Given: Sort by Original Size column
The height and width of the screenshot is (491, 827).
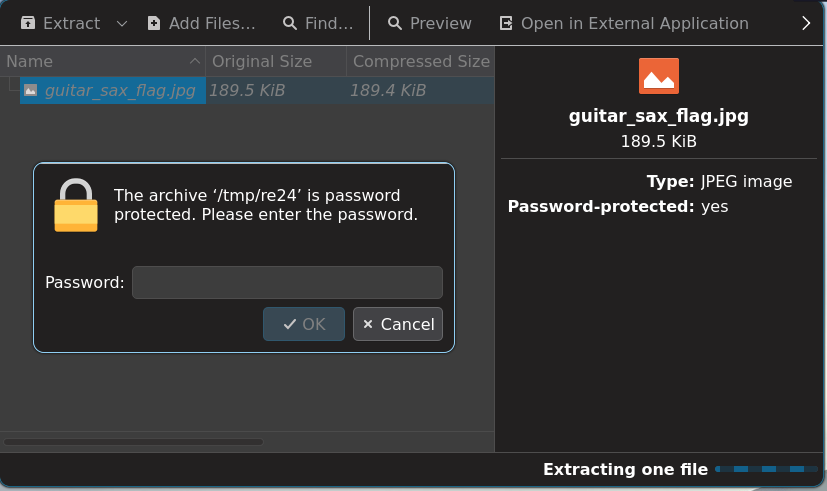Looking at the screenshot, I should point(276,61).
